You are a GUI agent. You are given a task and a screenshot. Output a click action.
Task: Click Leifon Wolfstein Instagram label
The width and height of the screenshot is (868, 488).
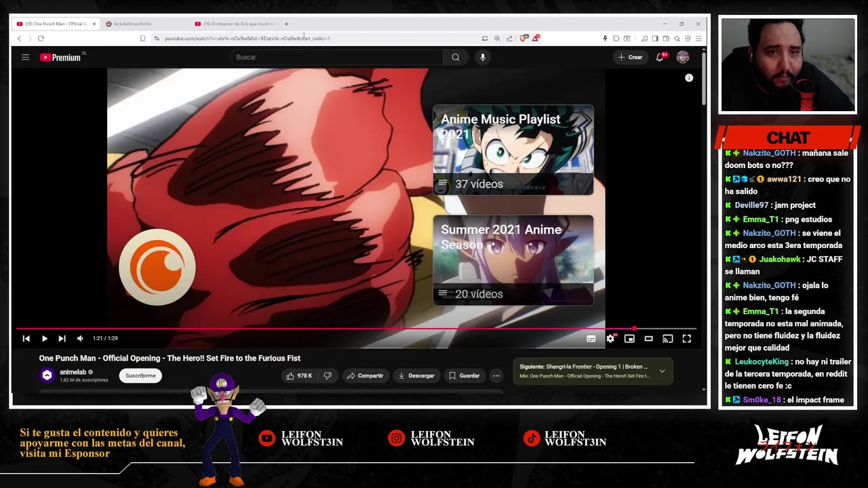pos(442,439)
